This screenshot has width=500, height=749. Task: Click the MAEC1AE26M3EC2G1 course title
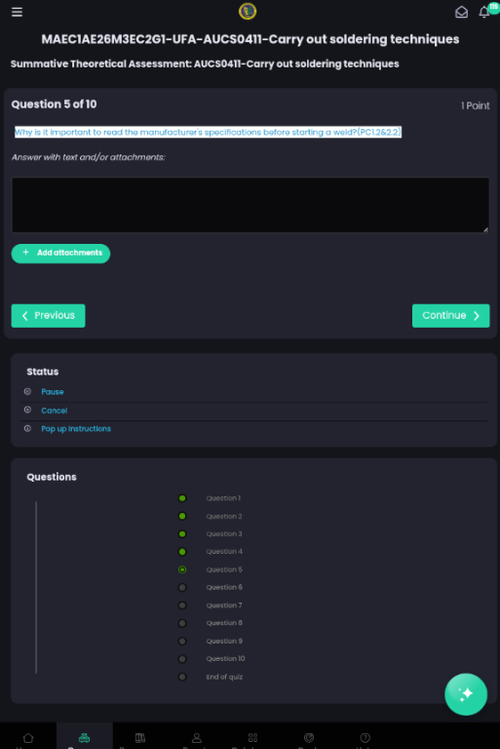(x=250, y=39)
